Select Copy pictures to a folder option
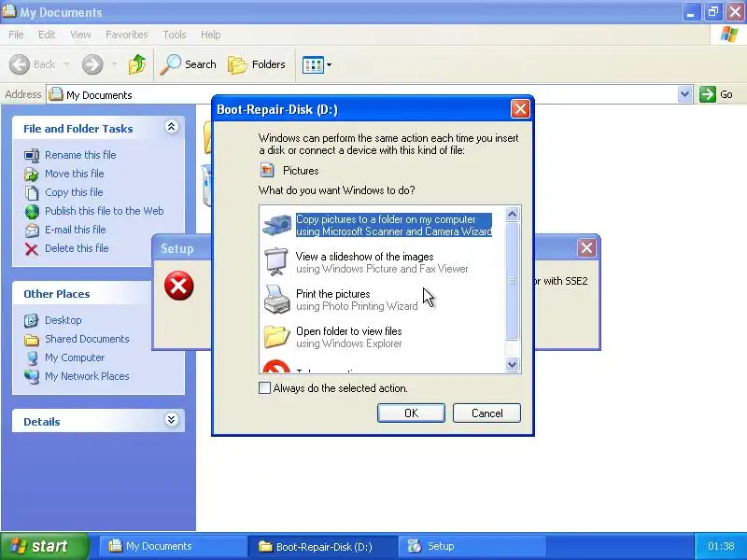The image size is (747, 560). (x=393, y=225)
